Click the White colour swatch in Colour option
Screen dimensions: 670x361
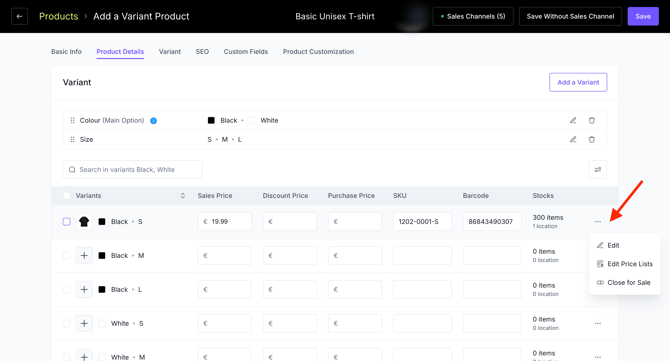(x=251, y=120)
